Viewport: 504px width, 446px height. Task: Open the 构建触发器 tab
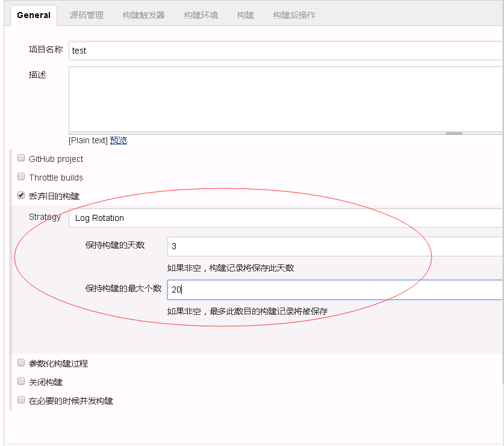point(144,15)
